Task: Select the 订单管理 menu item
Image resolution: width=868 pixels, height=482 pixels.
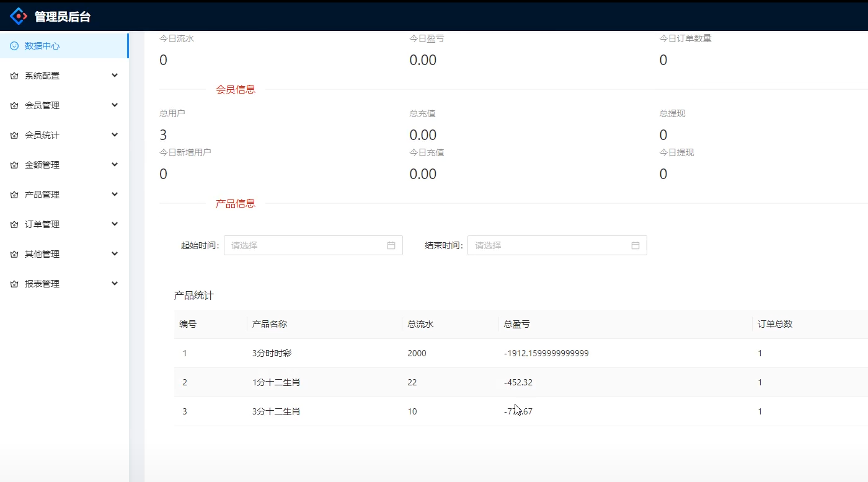Action: click(41, 224)
